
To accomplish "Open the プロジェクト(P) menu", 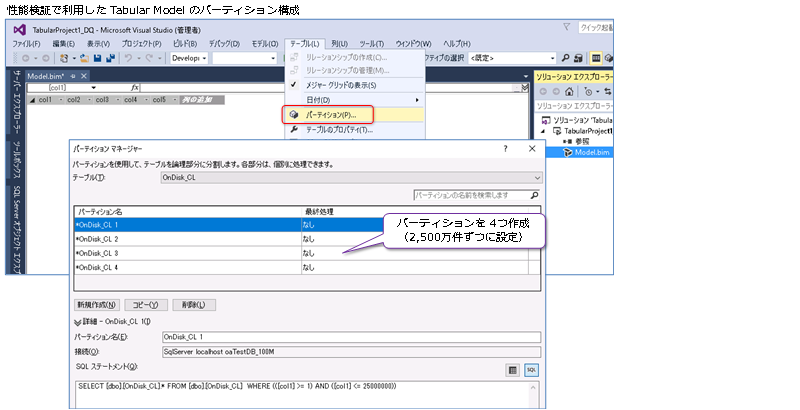I will coord(141,44).
